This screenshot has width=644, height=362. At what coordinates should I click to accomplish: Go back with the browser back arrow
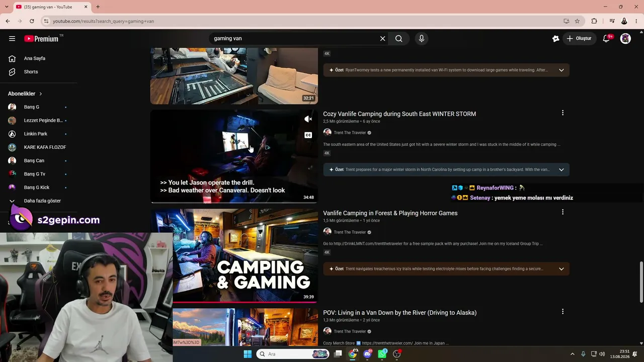pyautogui.click(x=8, y=21)
